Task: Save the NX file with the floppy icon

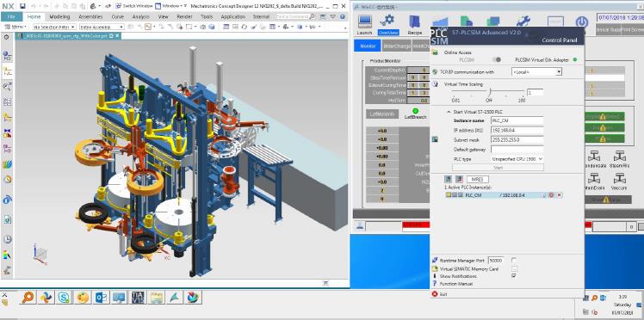Action: (x=22, y=6)
